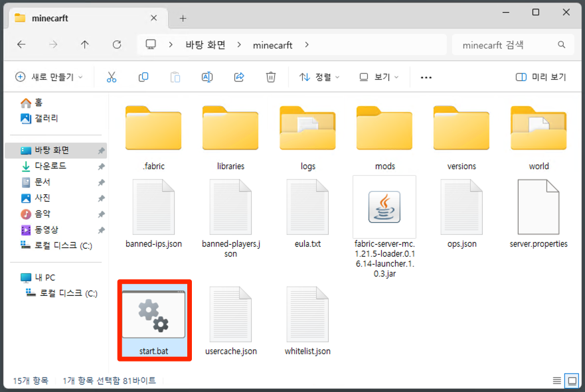The width and height of the screenshot is (585, 392).
Task: Click the Copy icon in toolbar
Action: (x=143, y=77)
